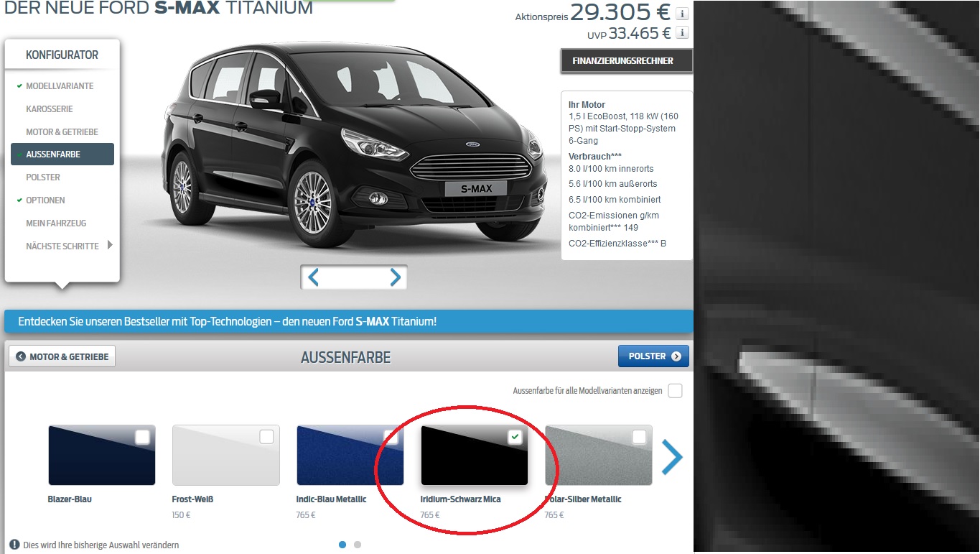Viewport: 980px width, 554px height.
Task: Tick 'Aussenfarbe für alle Modellvarianten anzeigen' checkbox
Action: tap(675, 391)
